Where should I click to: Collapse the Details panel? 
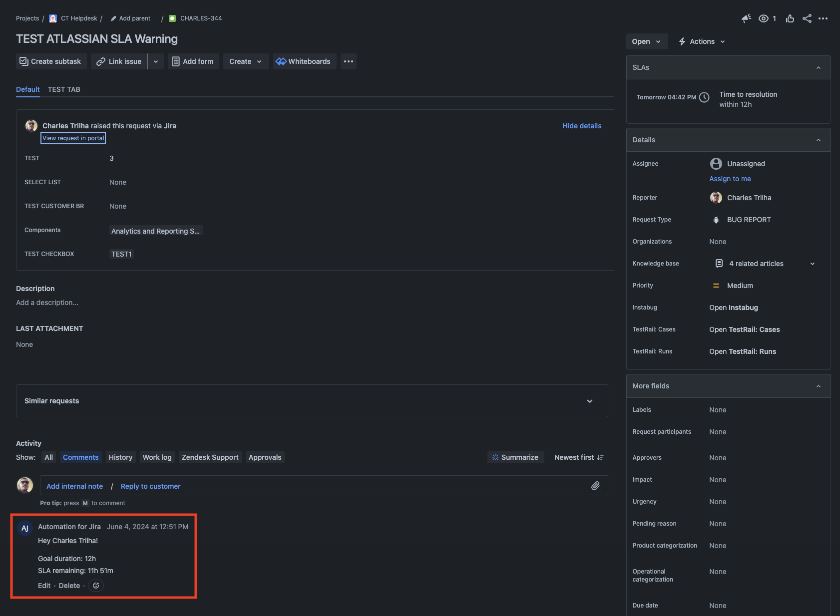[x=819, y=140]
